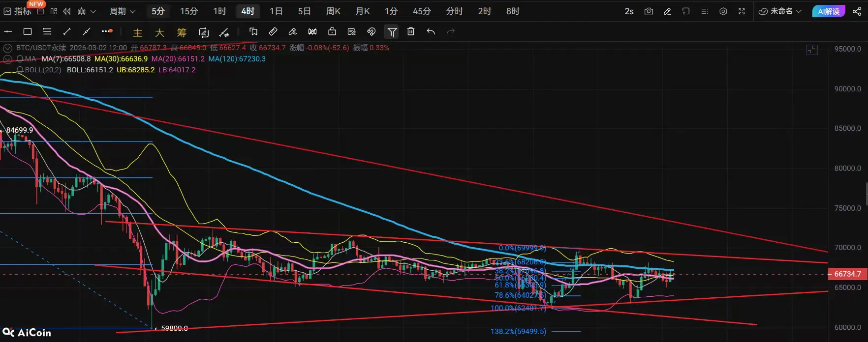The height and width of the screenshot is (342, 868).
Task: Click the share icon
Action: pos(857,11)
